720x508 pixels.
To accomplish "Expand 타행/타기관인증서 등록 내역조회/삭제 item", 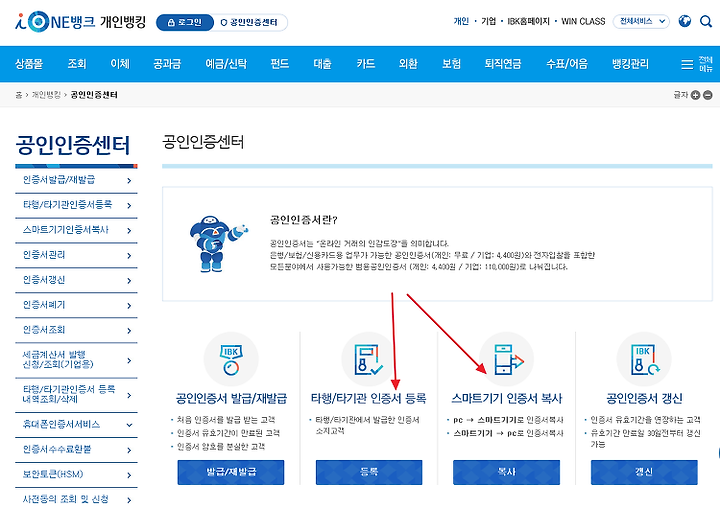I will [76, 395].
